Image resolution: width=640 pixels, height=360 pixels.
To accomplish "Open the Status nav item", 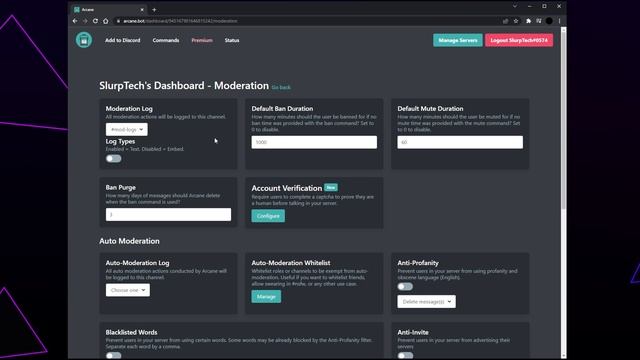I will click(x=232, y=40).
